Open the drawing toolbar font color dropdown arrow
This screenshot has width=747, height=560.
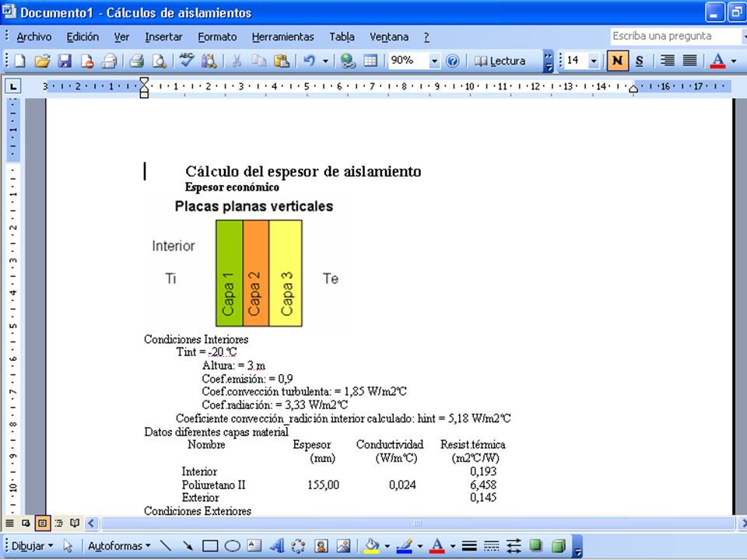click(x=453, y=546)
